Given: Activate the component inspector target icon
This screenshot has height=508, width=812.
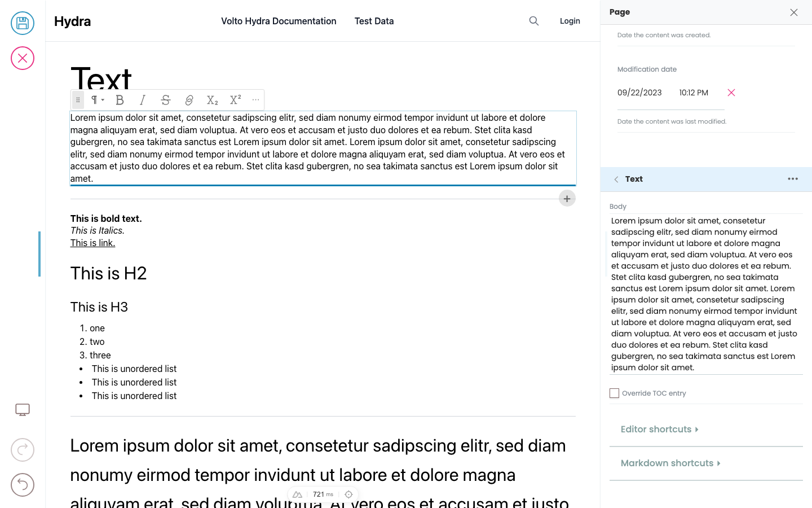Looking at the screenshot, I should [348, 494].
